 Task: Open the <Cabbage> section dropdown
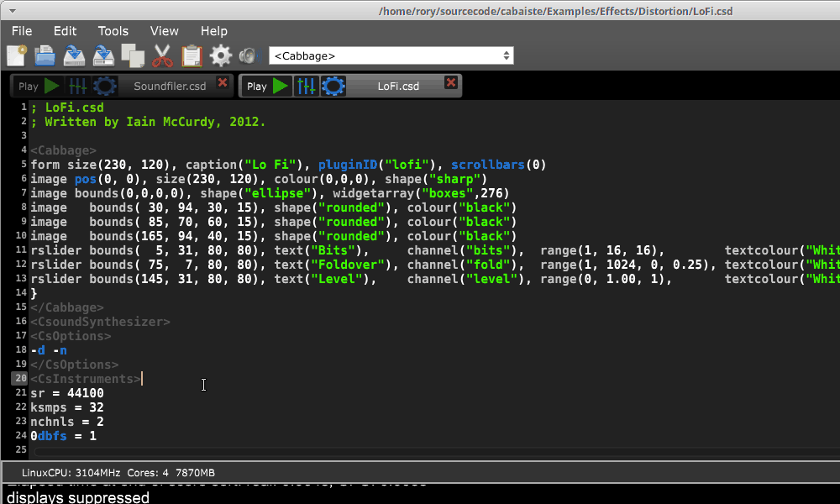391,56
